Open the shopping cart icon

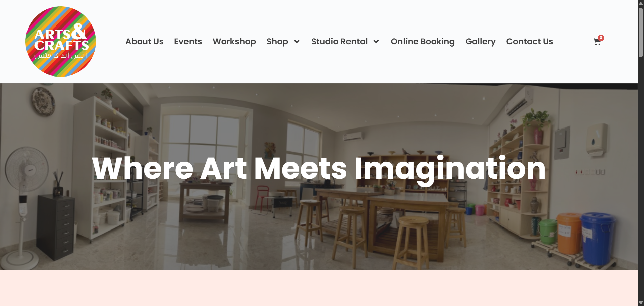pos(597,42)
